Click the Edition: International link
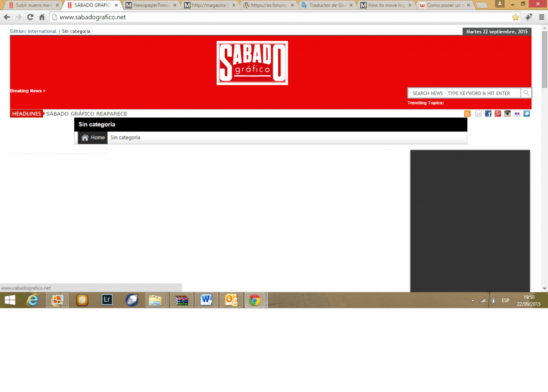The height and width of the screenshot is (392, 548). tap(33, 31)
